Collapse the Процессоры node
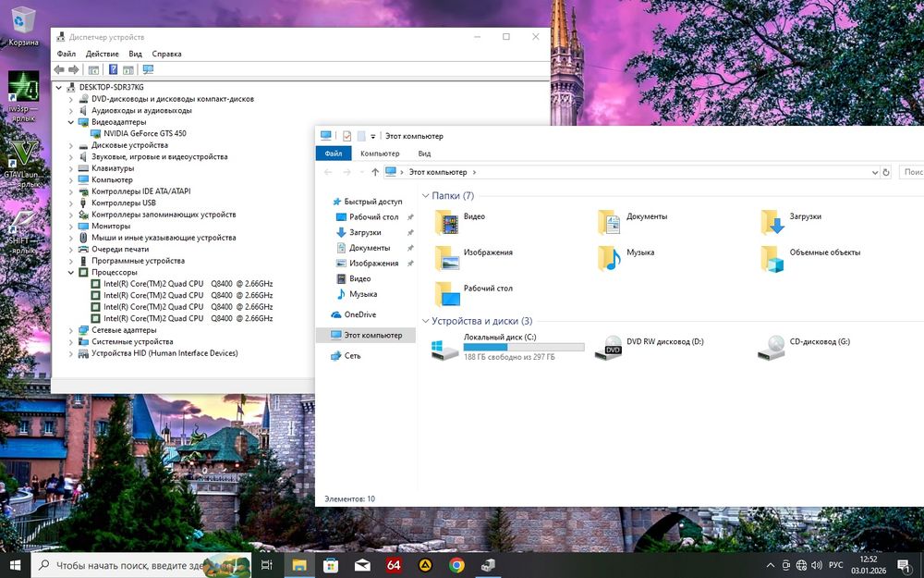 pyautogui.click(x=71, y=273)
